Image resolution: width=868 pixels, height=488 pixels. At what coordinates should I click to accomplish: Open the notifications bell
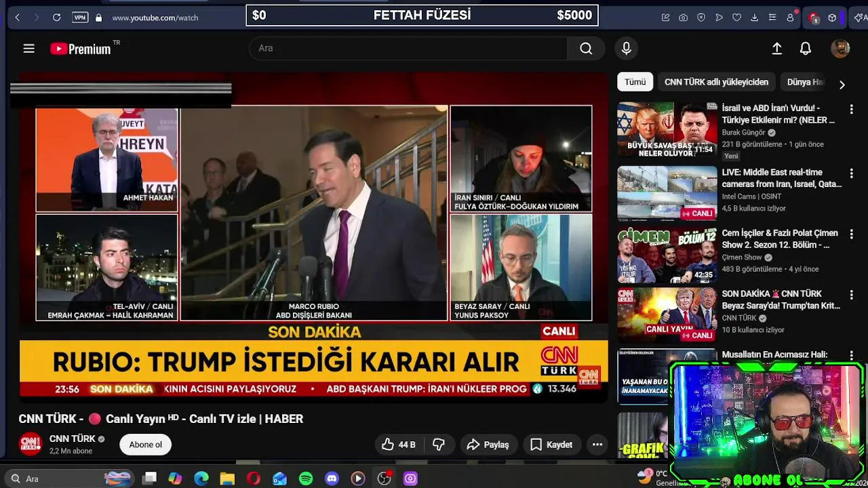pos(806,48)
